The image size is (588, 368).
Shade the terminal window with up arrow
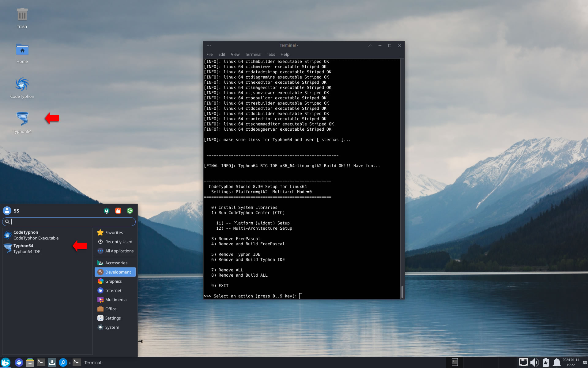click(x=370, y=45)
